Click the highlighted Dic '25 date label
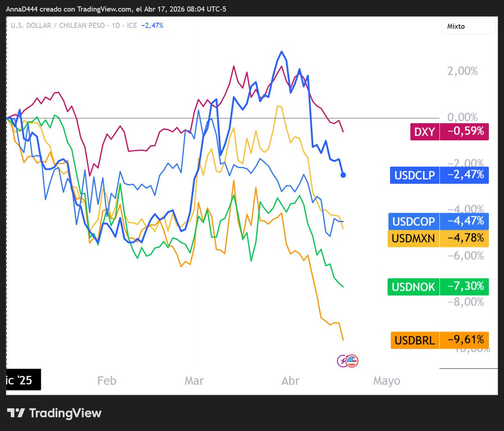Image resolution: width=504 pixels, height=431 pixels. [23, 380]
